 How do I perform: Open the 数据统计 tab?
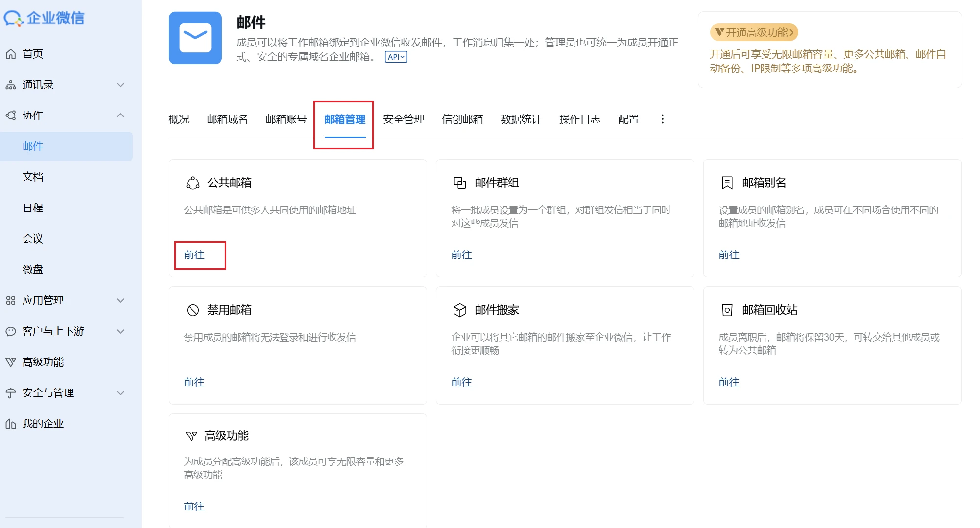(521, 119)
